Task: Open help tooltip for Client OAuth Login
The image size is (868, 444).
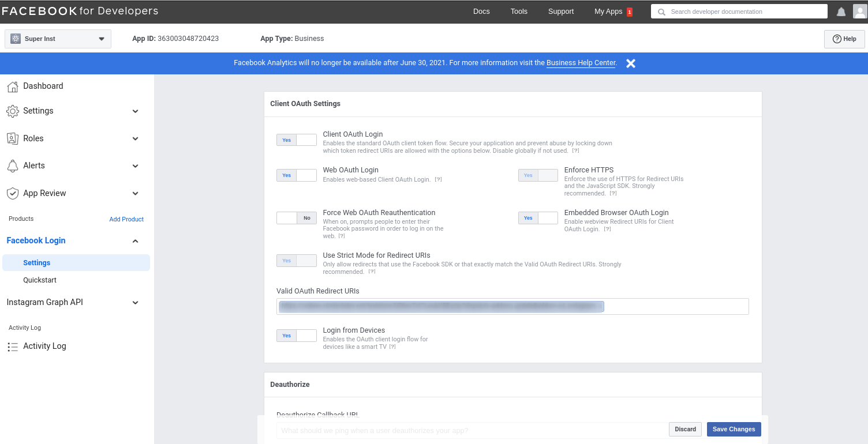Action: 575,151
